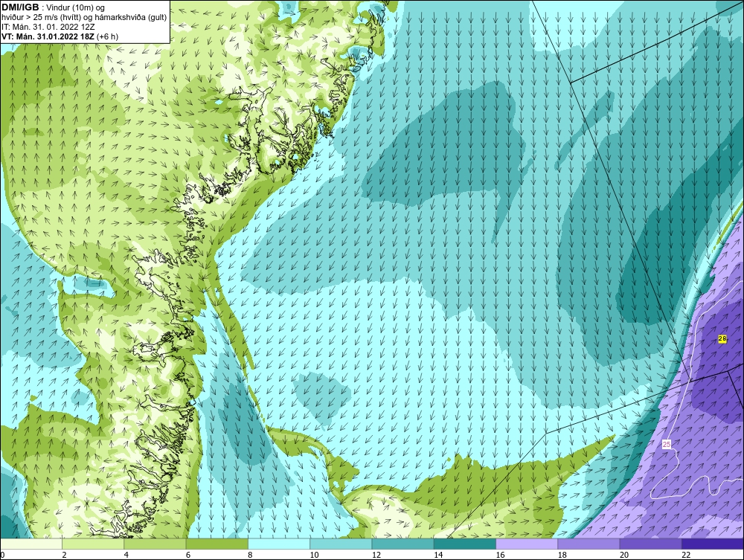Select the 0-2 m/s legend color swatch
Image resolution: width=744 pixels, height=560 pixels.
pyautogui.click(x=31, y=544)
